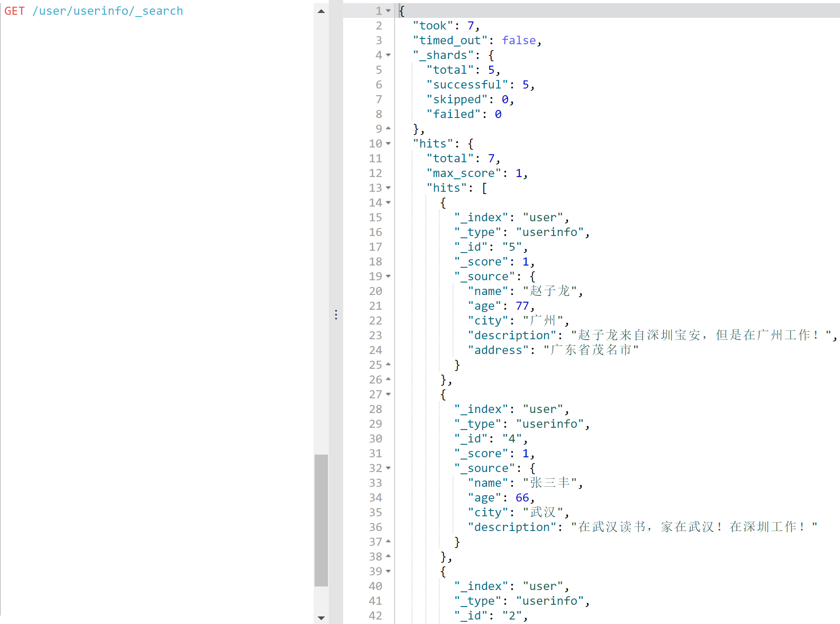Click the name value 张三丰

pos(550,483)
